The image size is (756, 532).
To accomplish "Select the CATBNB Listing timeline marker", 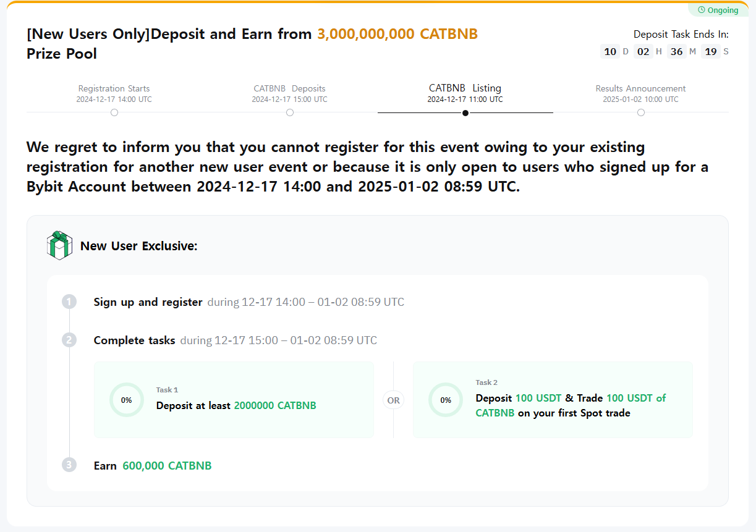I will click(x=465, y=112).
